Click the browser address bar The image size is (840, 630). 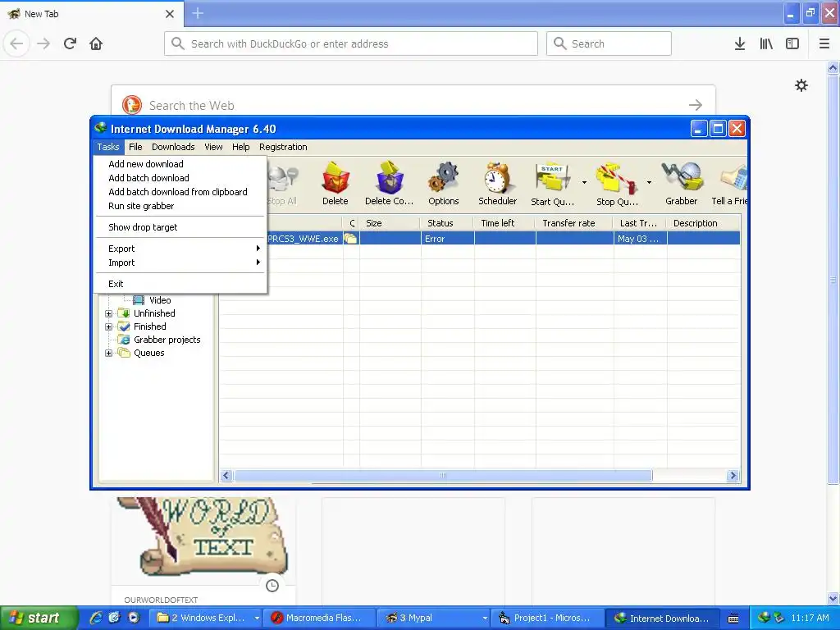tap(351, 43)
